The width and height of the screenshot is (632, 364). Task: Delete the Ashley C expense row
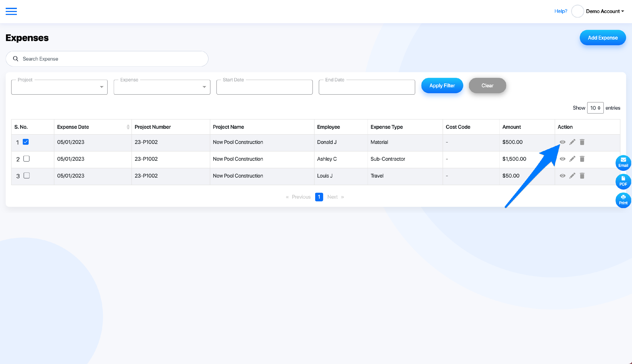point(582,159)
